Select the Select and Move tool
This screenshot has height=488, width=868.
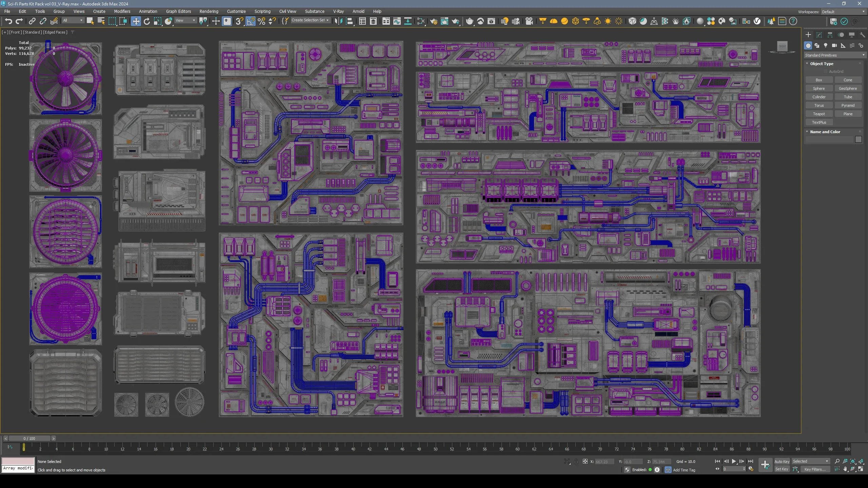136,21
